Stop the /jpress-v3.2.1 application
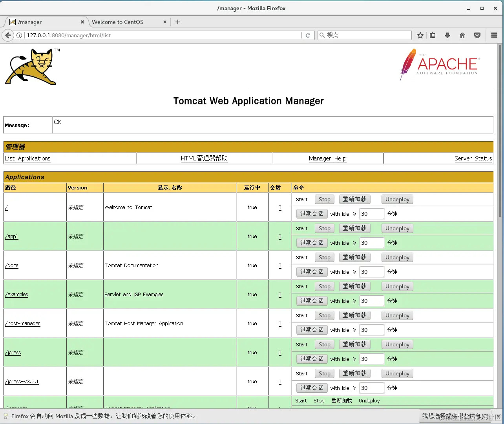 click(x=325, y=373)
